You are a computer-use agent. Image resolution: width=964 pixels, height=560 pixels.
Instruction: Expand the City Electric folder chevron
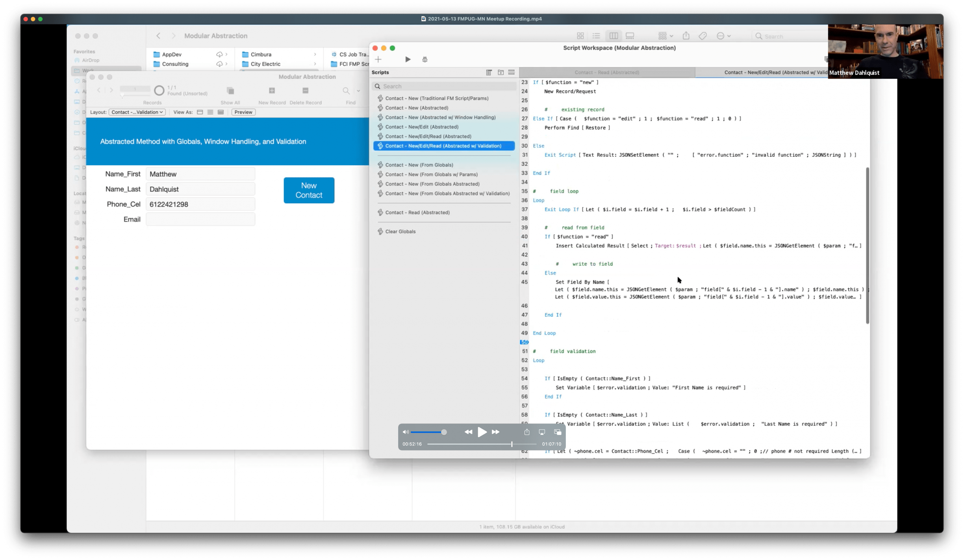pyautogui.click(x=315, y=64)
